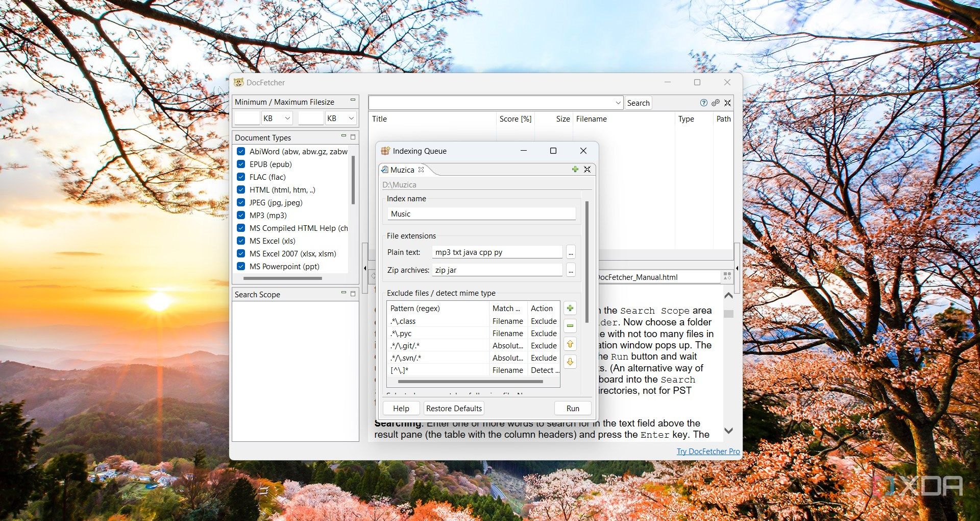This screenshot has width=980, height=521.
Task: Select the Muzica tab
Action: point(402,170)
